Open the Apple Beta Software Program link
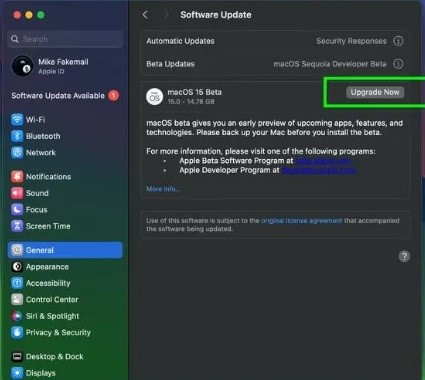Image resolution: width=425 pixels, height=380 pixels. pyautogui.click(x=323, y=161)
